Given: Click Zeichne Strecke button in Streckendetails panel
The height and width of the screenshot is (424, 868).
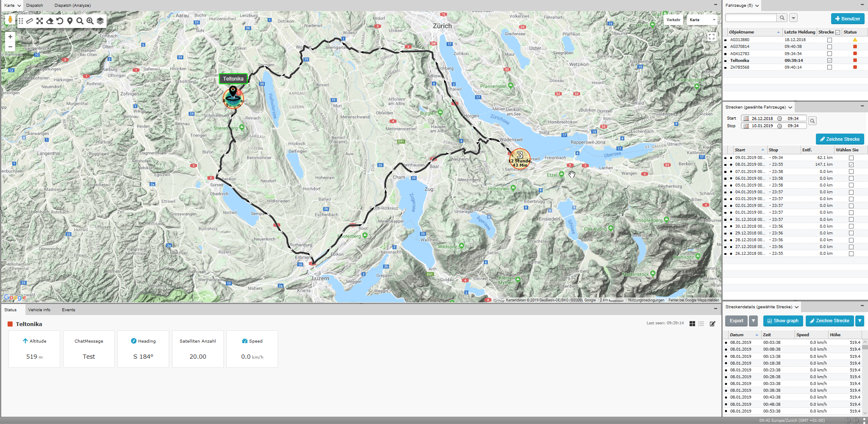Looking at the screenshot, I should click(830, 321).
